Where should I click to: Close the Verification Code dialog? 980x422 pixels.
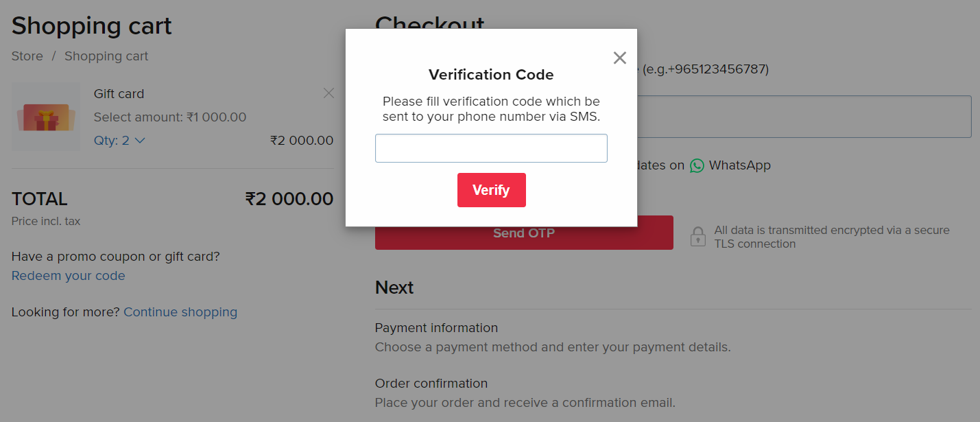coord(620,58)
